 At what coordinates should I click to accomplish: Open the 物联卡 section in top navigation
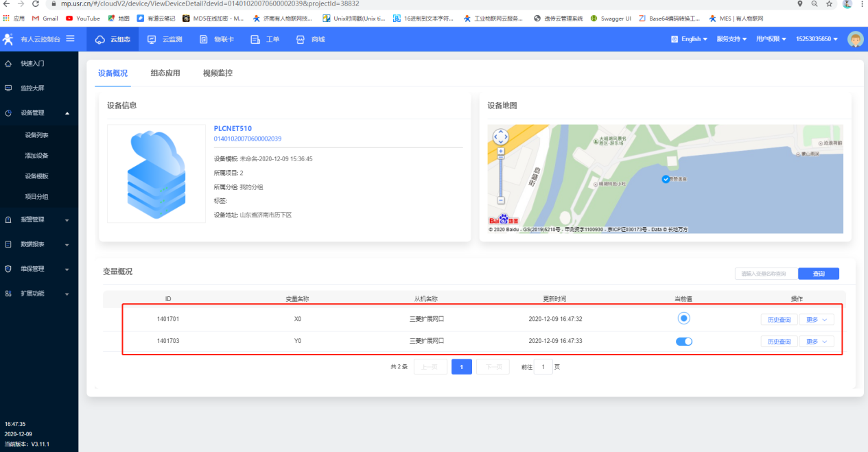click(204, 40)
